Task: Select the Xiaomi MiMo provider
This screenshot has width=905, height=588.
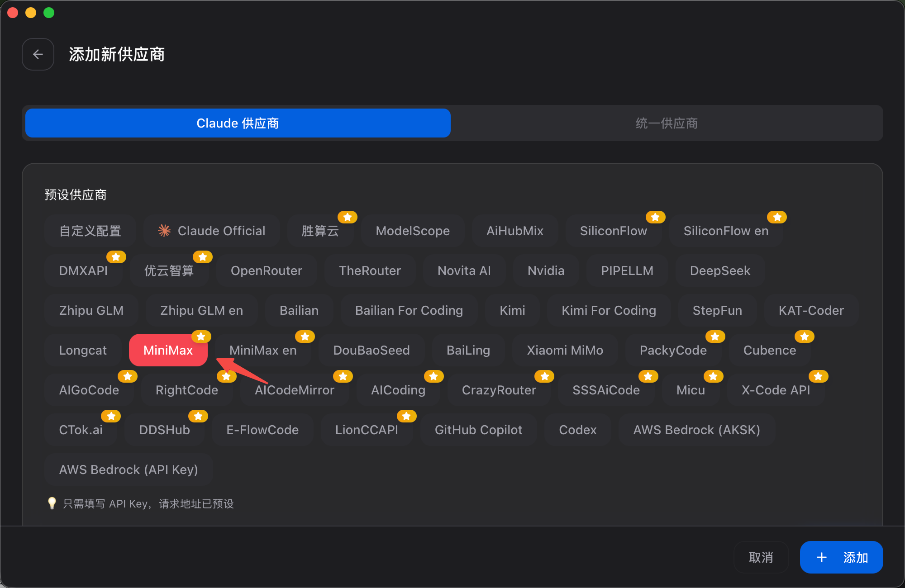Action: 565,350
